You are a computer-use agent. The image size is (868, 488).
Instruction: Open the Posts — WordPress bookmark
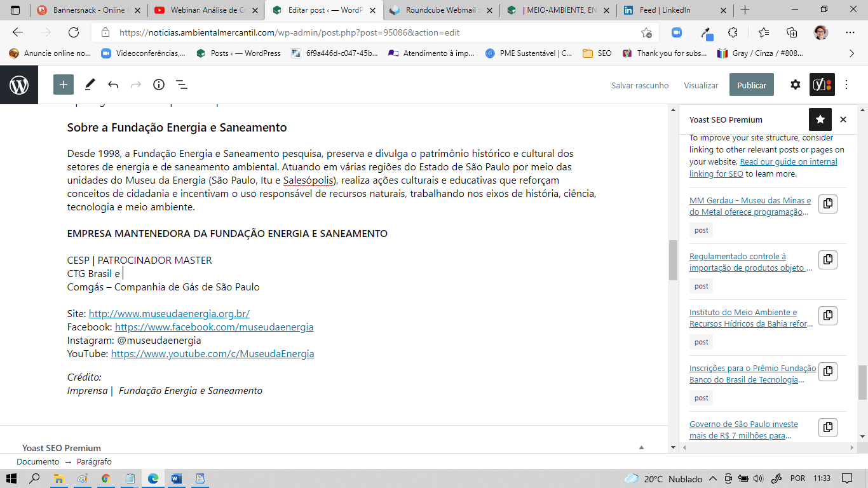click(238, 53)
